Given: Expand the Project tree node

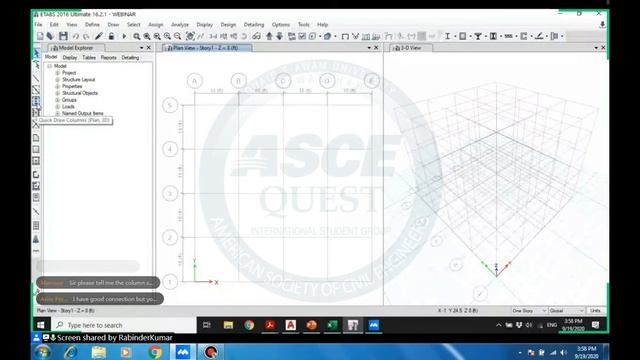Looking at the screenshot, I should (58, 73).
